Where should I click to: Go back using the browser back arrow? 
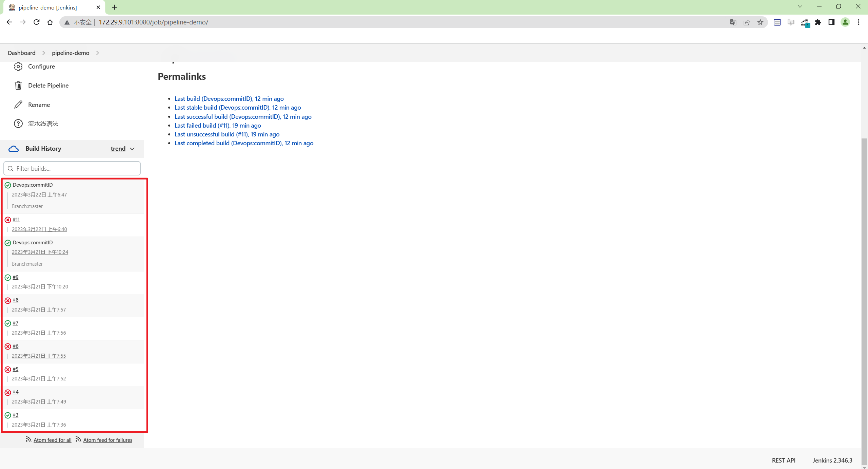pyautogui.click(x=9, y=22)
